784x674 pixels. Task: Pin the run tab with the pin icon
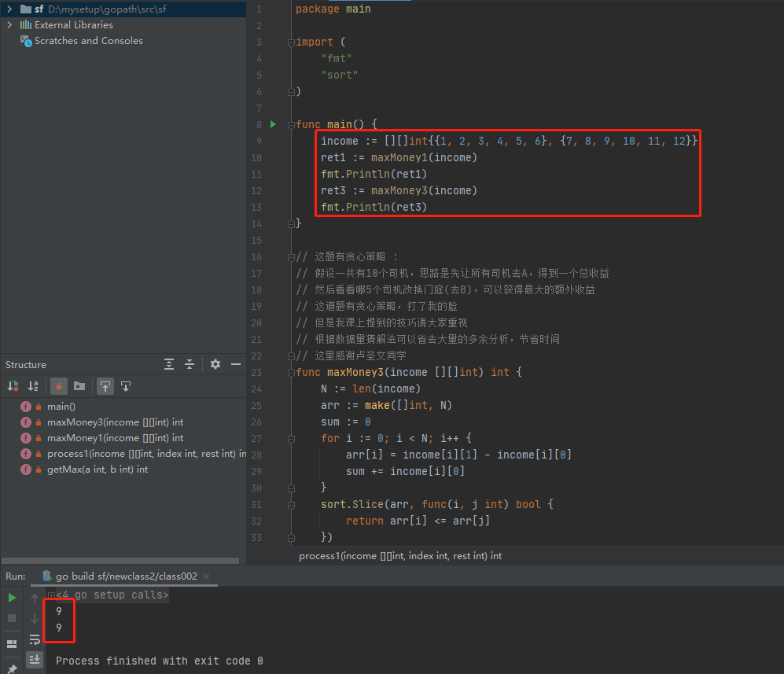pyautogui.click(x=12, y=668)
